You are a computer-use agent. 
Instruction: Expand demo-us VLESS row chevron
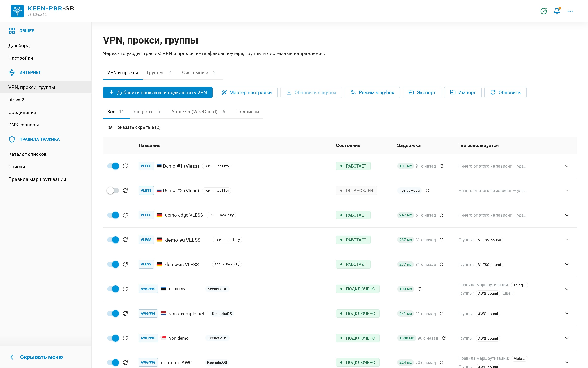click(x=567, y=264)
